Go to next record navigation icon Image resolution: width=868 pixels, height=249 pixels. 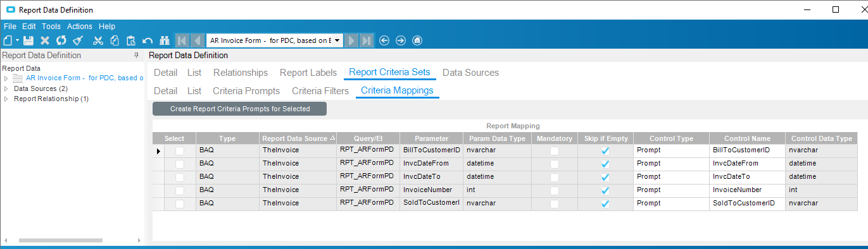click(x=351, y=40)
